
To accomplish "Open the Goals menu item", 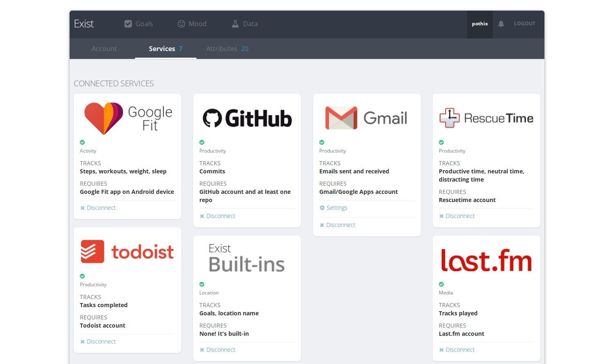I will (x=139, y=24).
